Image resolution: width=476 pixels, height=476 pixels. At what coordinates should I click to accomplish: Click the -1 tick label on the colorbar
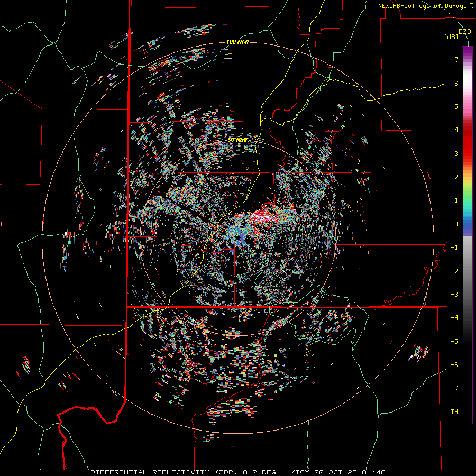click(x=454, y=248)
